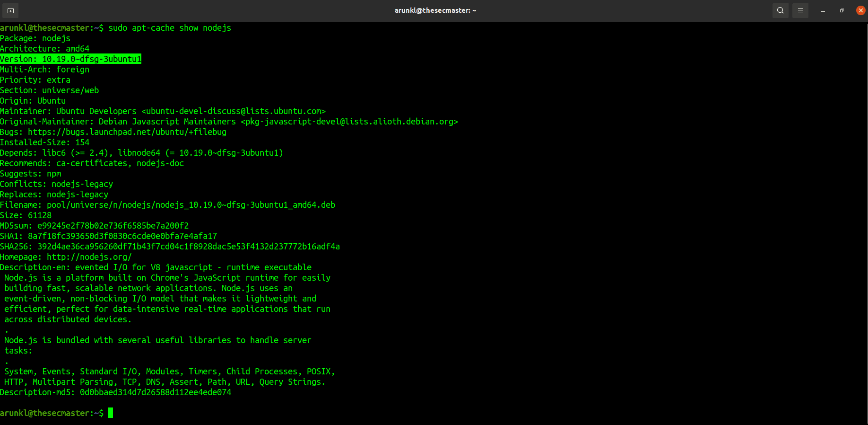The width and height of the screenshot is (868, 425).
Task: Maximize the terminal window
Action: tap(842, 10)
